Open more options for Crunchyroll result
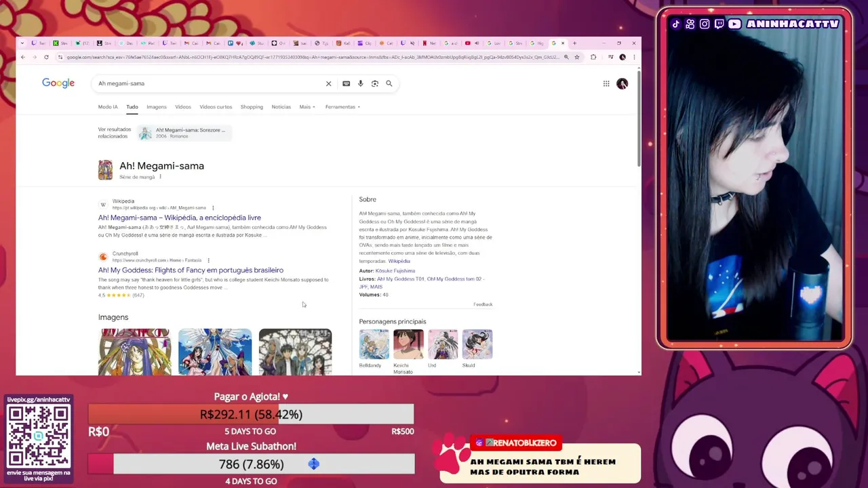Image resolution: width=868 pixels, height=488 pixels. (x=208, y=260)
